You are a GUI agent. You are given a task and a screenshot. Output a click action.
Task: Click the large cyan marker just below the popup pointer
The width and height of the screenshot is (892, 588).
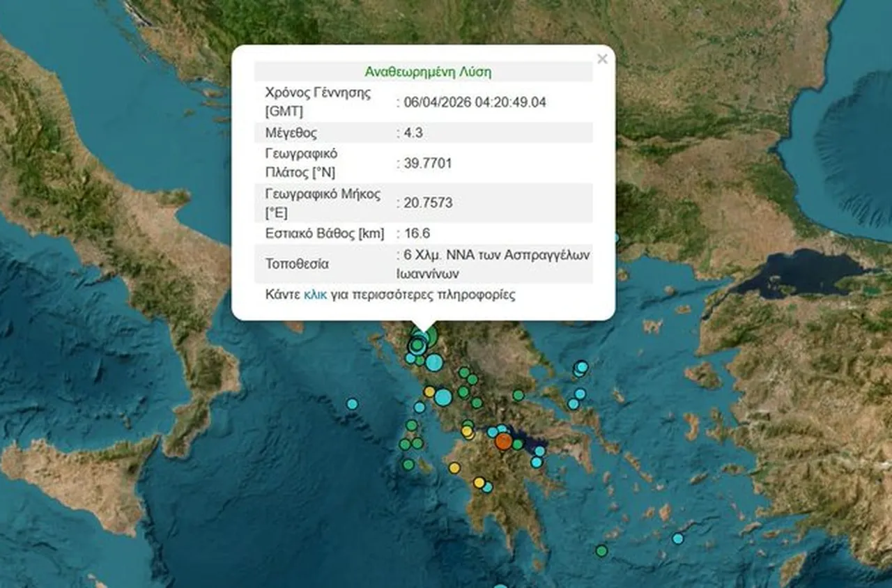(434, 362)
